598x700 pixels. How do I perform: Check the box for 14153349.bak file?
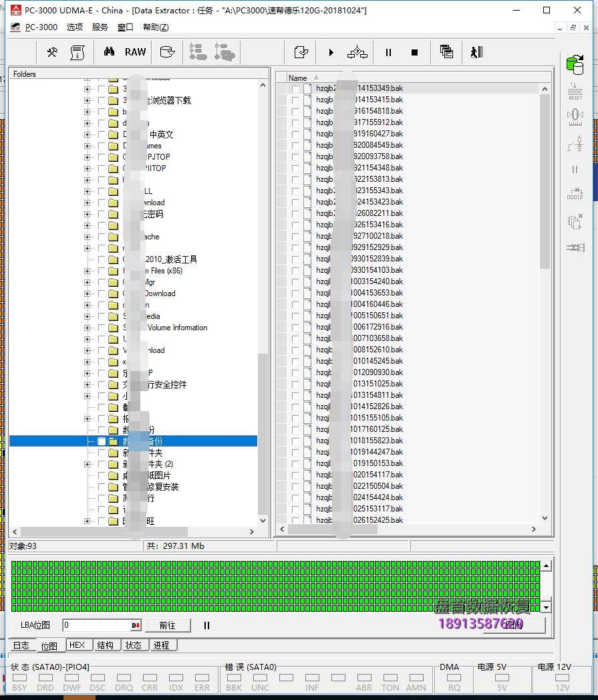pos(295,88)
